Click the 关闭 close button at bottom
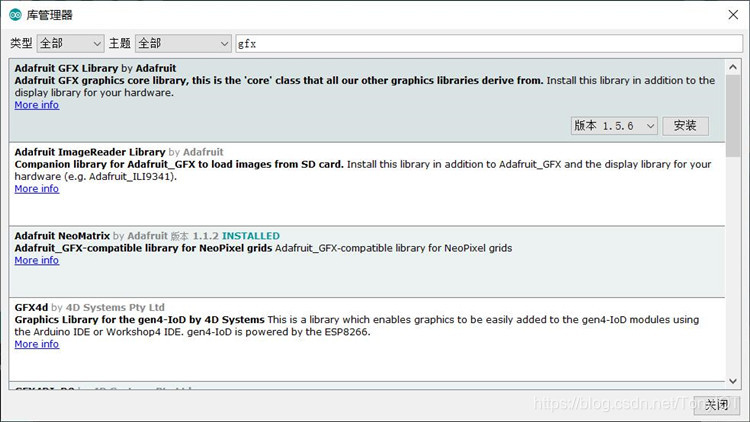 click(717, 405)
